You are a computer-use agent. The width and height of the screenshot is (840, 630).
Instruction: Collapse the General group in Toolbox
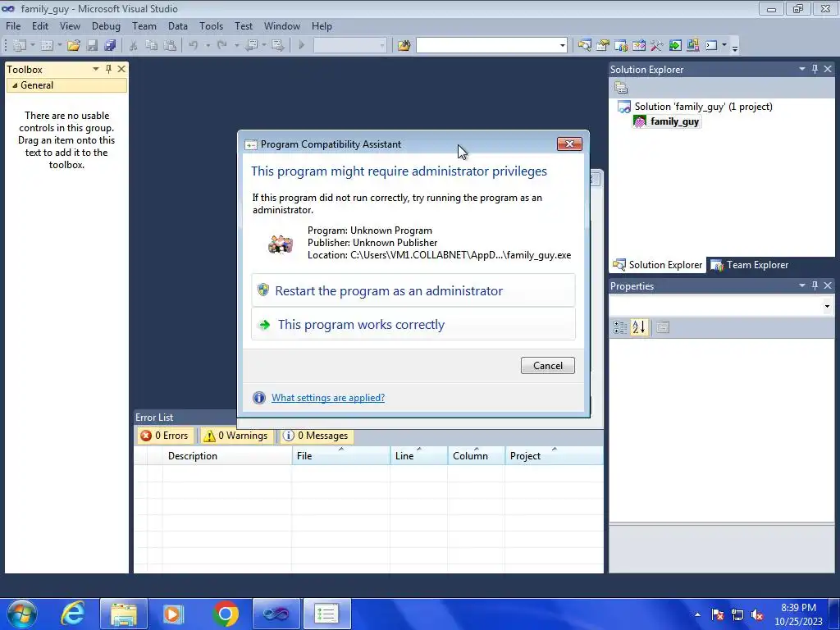click(x=15, y=85)
